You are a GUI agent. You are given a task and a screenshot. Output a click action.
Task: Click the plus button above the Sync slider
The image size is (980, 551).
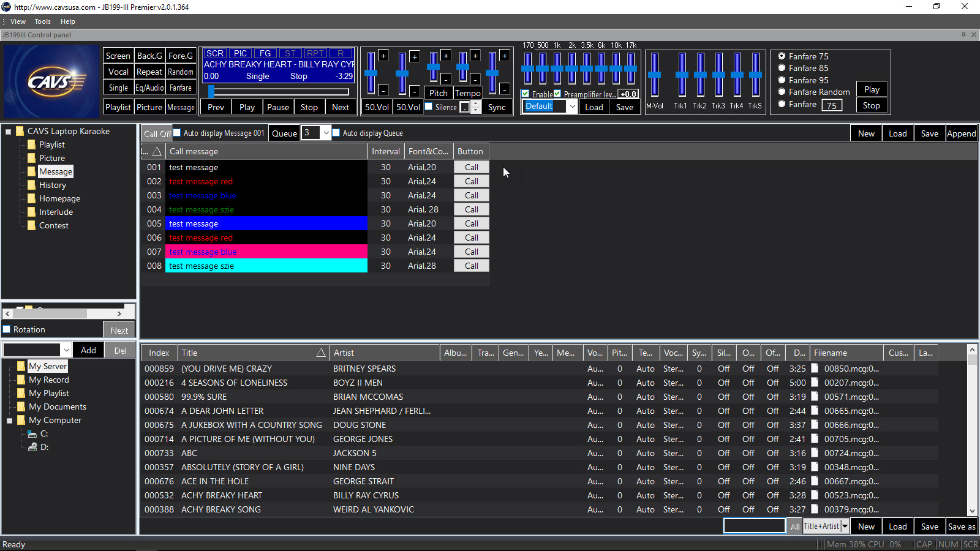[505, 56]
